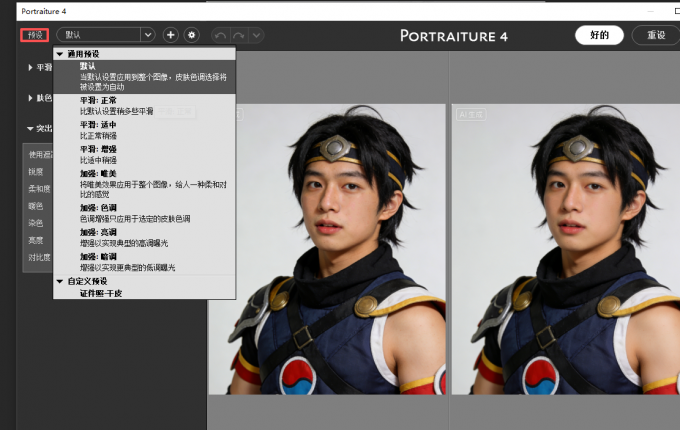Open the preset settings gear icon
This screenshot has width=680, height=430.
(192, 35)
